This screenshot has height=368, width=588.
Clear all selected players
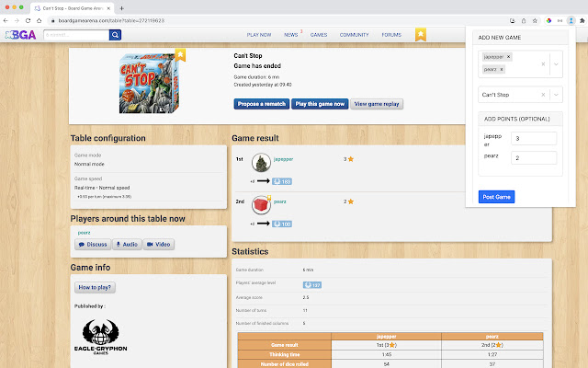543,63
